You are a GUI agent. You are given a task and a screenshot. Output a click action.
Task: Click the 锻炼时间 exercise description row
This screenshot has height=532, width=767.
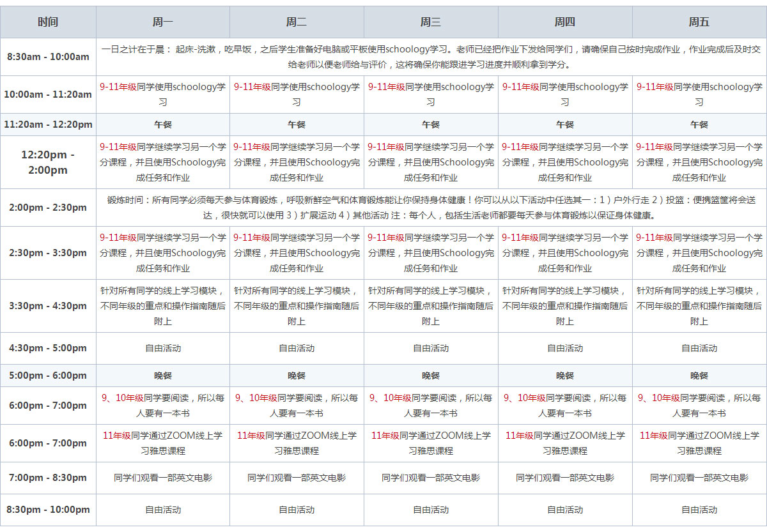tap(431, 208)
